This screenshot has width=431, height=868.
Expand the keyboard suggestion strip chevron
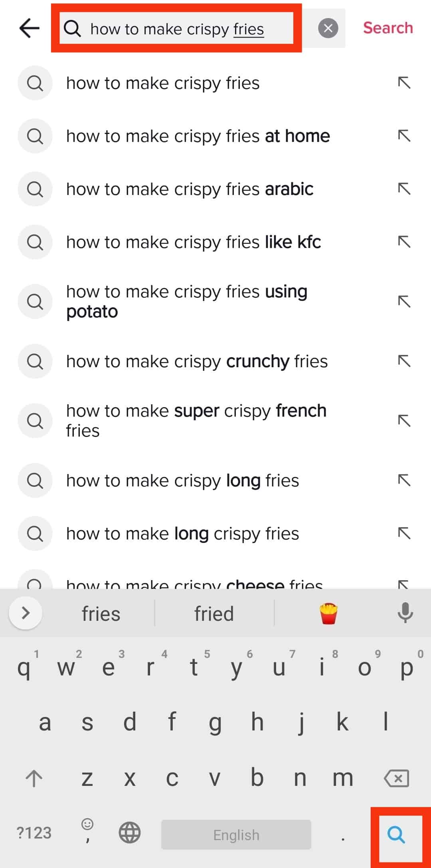26,613
